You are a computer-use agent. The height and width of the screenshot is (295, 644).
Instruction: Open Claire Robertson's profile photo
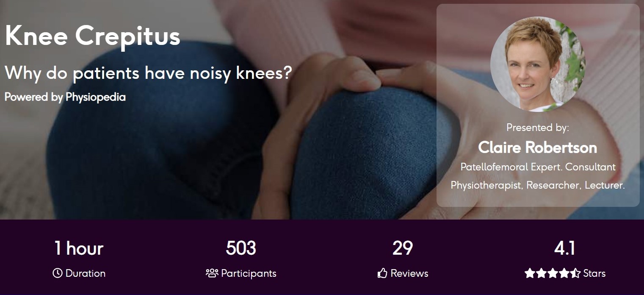(538, 64)
